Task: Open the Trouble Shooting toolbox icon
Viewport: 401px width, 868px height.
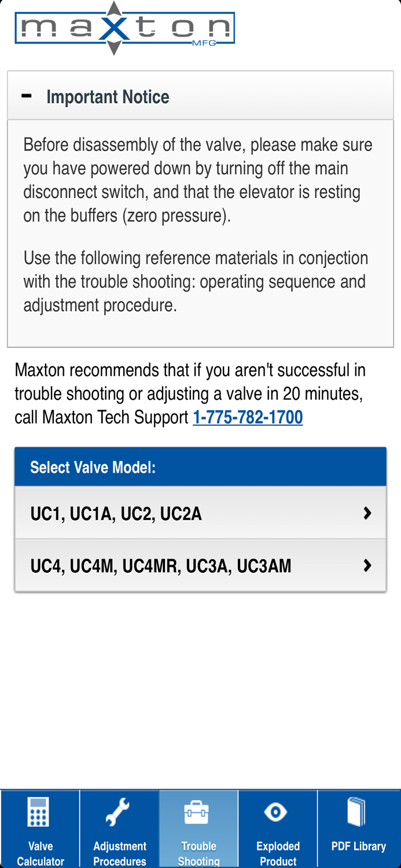Action: click(198, 811)
